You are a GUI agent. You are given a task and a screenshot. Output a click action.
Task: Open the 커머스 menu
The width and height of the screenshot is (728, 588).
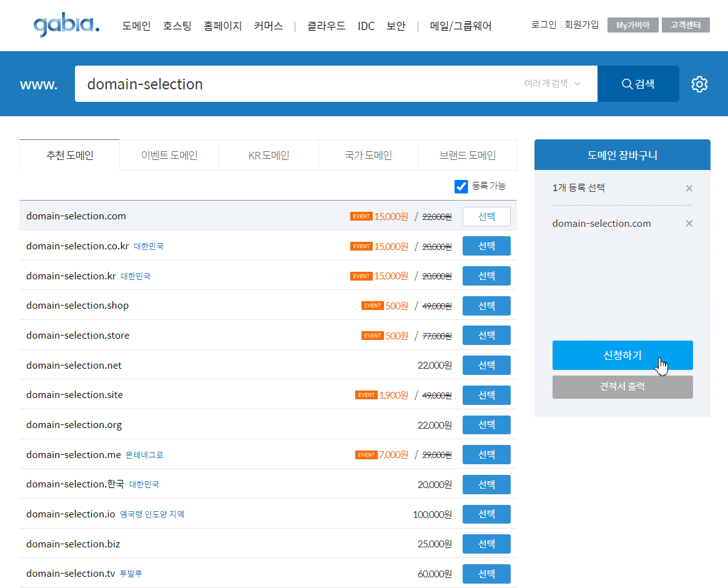(x=268, y=26)
